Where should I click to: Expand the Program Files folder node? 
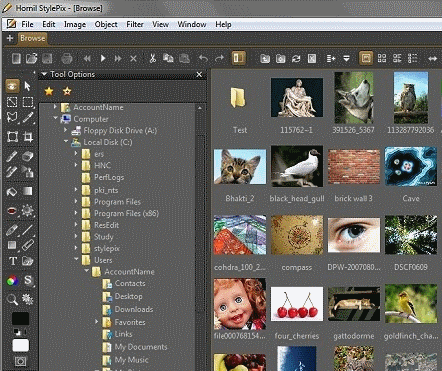pyautogui.click(x=76, y=201)
